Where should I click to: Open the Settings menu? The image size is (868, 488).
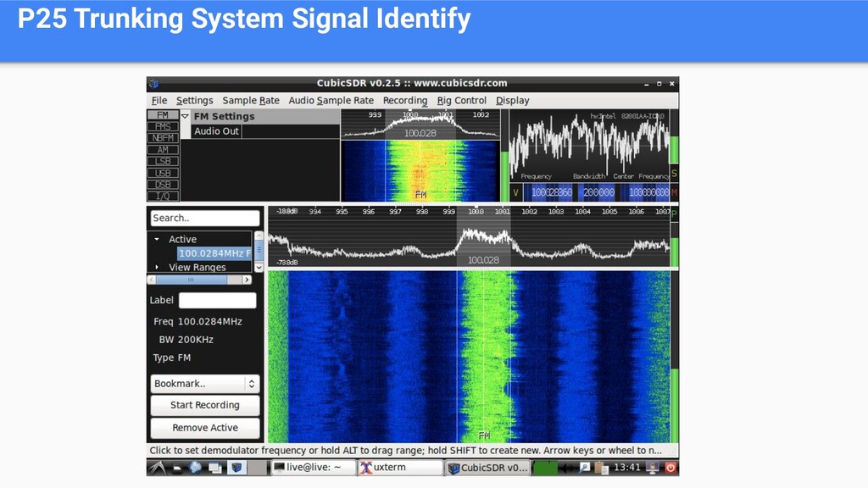pos(194,100)
